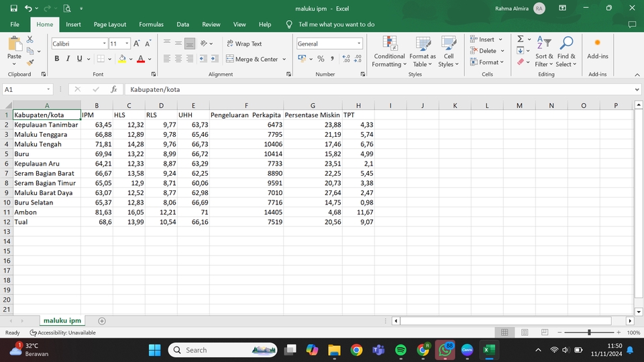Expand Conditional Formatting menu
Screen dimensions: 644x362
(x=389, y=52)
